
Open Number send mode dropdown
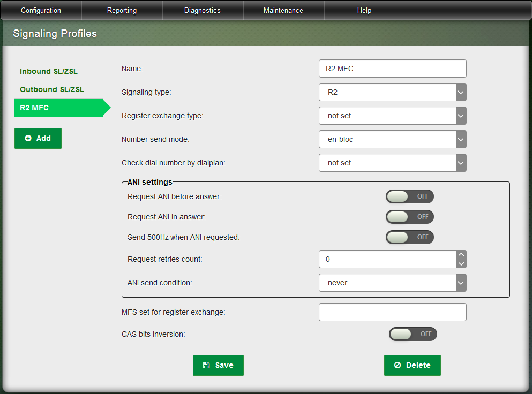pos(392,139)
